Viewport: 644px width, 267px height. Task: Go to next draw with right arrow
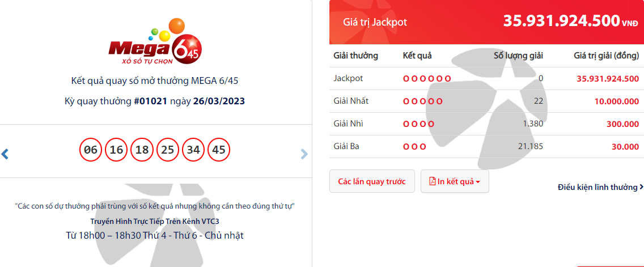(304, 154)
